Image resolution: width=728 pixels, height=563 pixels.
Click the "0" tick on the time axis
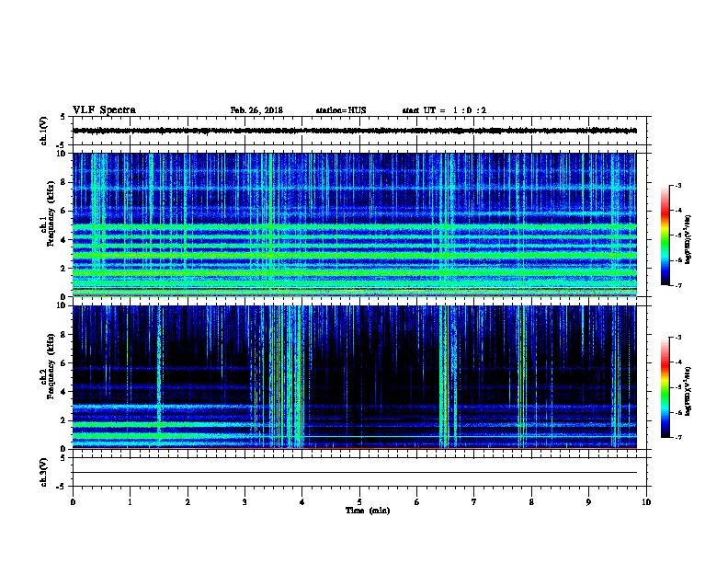(73, 501)
